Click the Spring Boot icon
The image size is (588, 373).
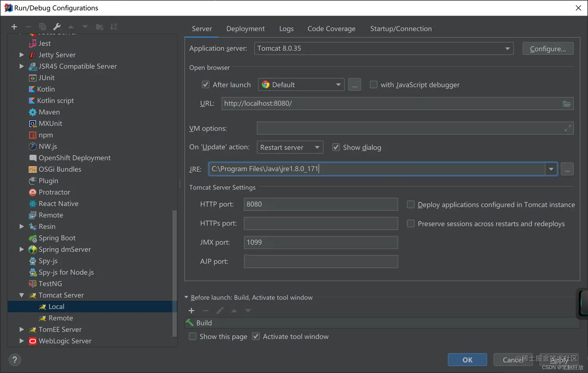click(33, 238)
